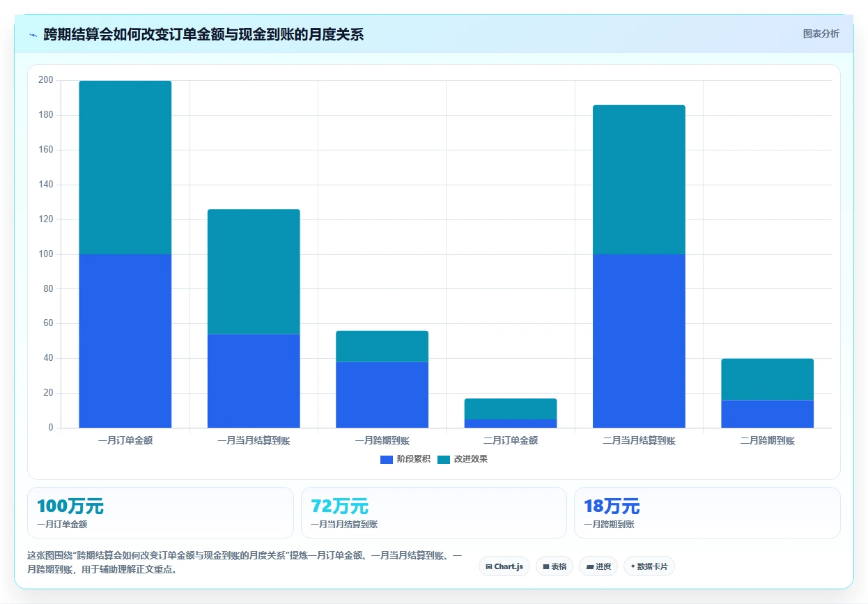868x604 pixels.
Task: Open the 18万元 一月跨期到账 data card
Action: point(707,513)
